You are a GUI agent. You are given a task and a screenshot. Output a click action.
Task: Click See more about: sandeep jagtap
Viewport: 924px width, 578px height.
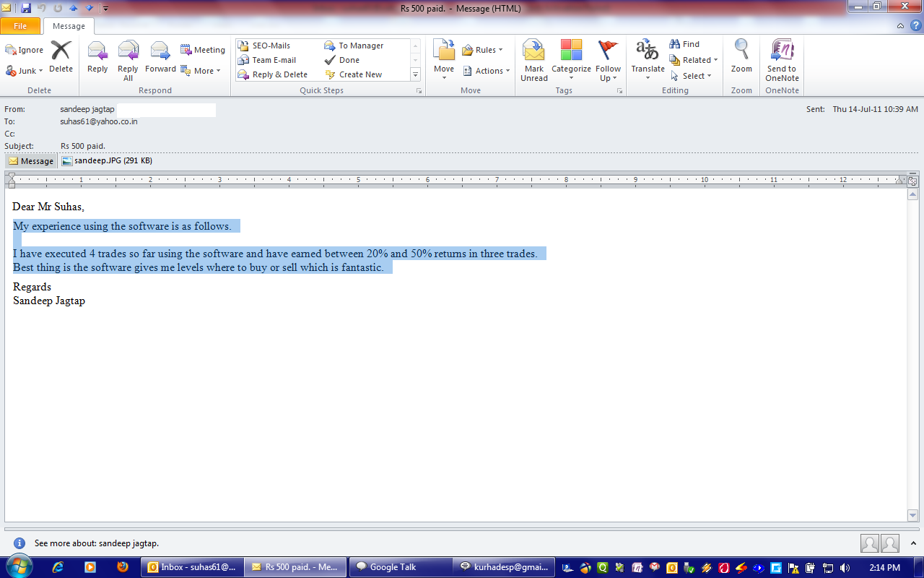pos(97,543)
